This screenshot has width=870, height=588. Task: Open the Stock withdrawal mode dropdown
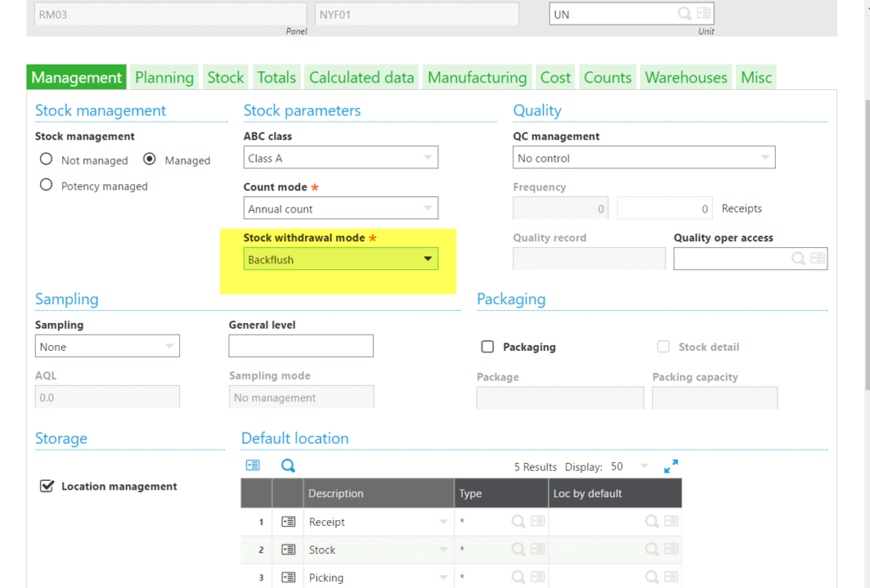coord(428,258)
